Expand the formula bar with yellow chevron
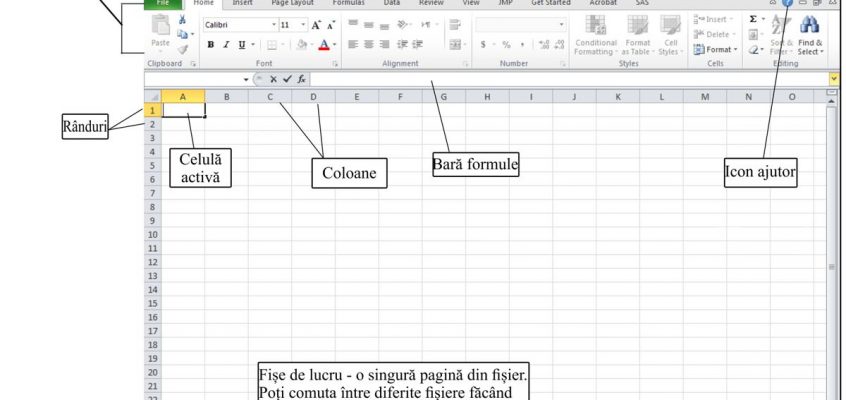 [x=834, y=79]
